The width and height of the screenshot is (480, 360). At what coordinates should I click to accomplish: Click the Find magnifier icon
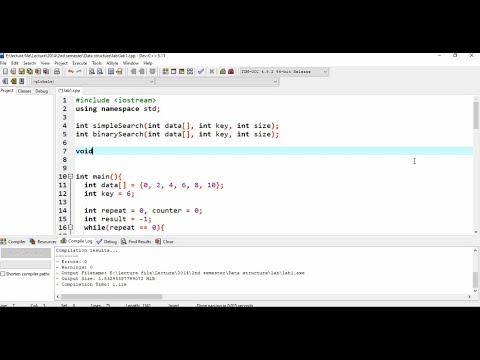(x=92, y=71)
